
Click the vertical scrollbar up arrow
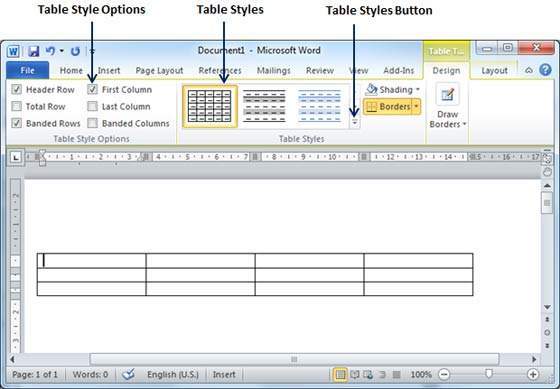pos(547,185)
